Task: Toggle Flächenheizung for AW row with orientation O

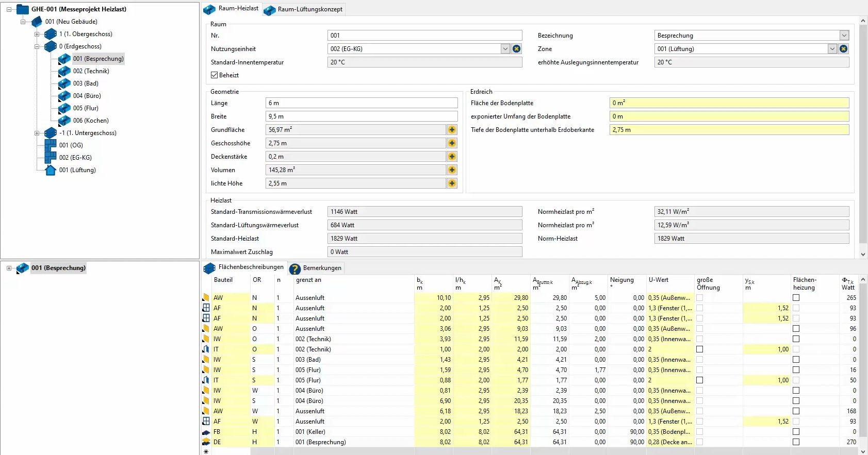Action: point(796,329)
